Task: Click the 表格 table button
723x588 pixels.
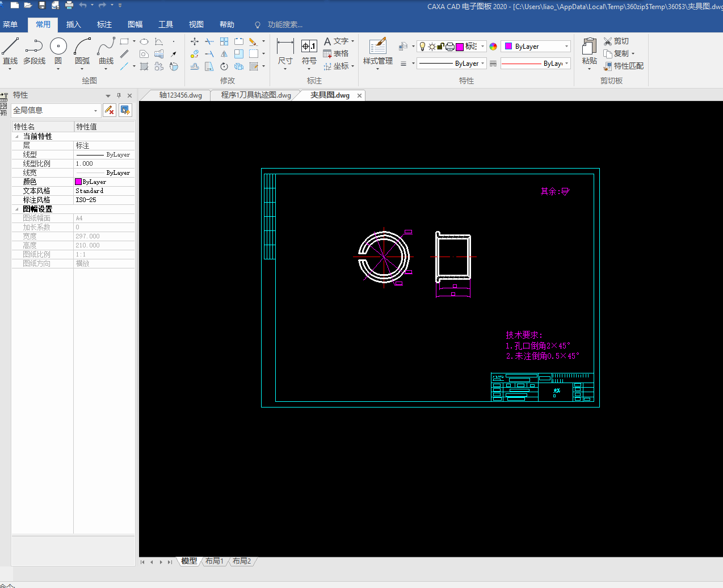Action: coord(336,54)
